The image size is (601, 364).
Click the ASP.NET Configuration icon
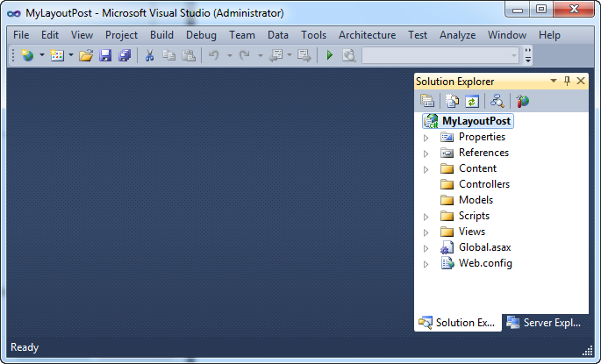pyautogui.click(x=522, y=101)
